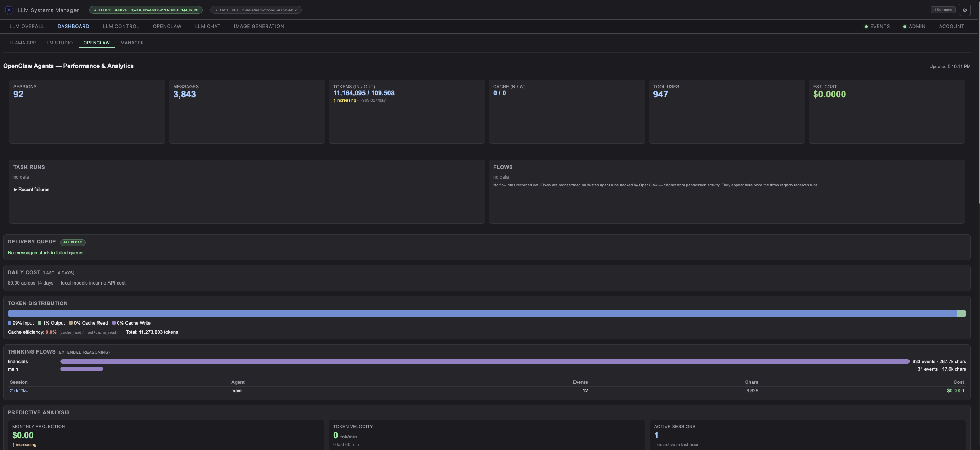Select the LLAMA.CPP sub-tab
The height and width of the screenshot is (450, 980).
(x=23, y=43)
